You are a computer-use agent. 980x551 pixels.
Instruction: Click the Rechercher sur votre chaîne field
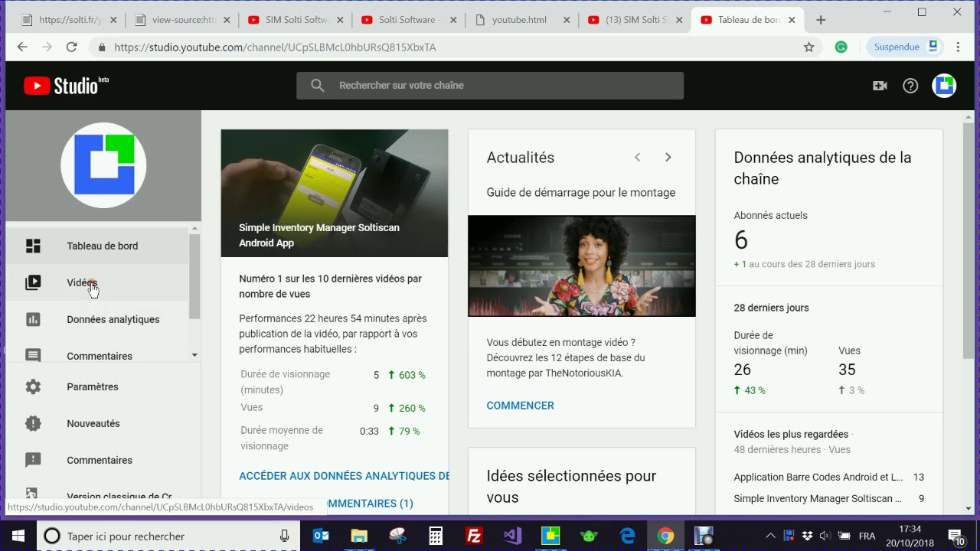(x=490, y=86)
